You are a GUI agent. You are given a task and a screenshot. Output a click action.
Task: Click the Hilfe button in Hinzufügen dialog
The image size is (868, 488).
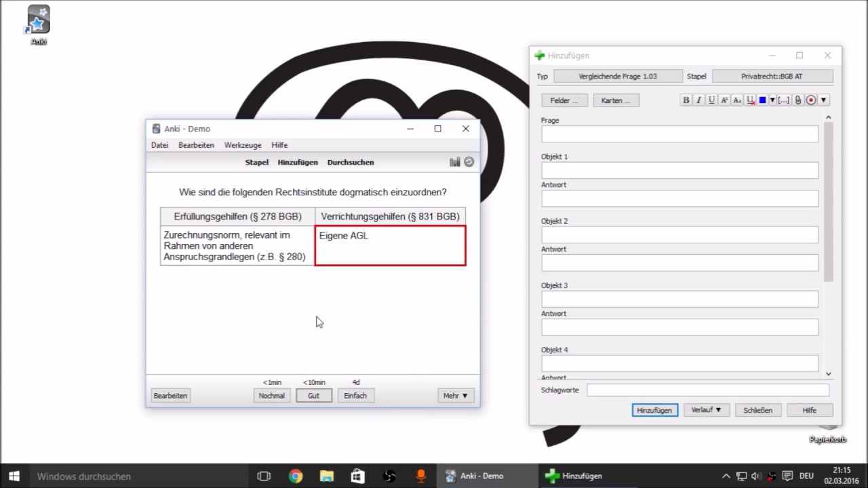point(810,410)
